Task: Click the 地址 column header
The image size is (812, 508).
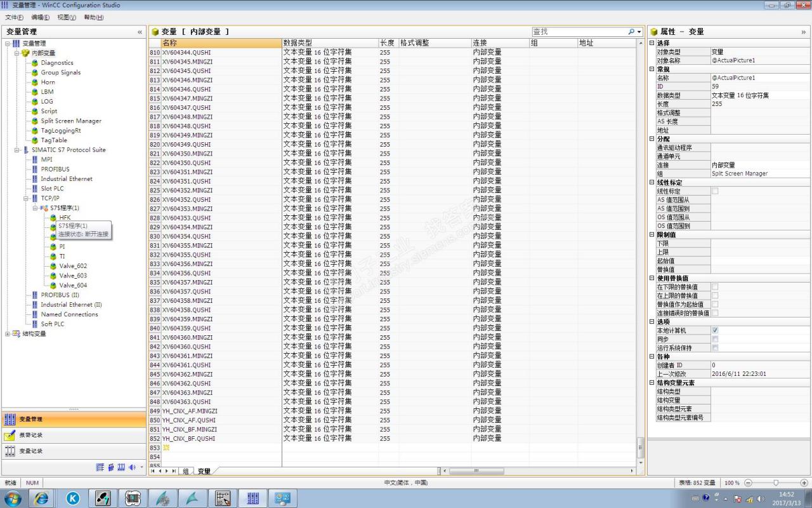Action: pyautogui.click(x=606, y=43)
